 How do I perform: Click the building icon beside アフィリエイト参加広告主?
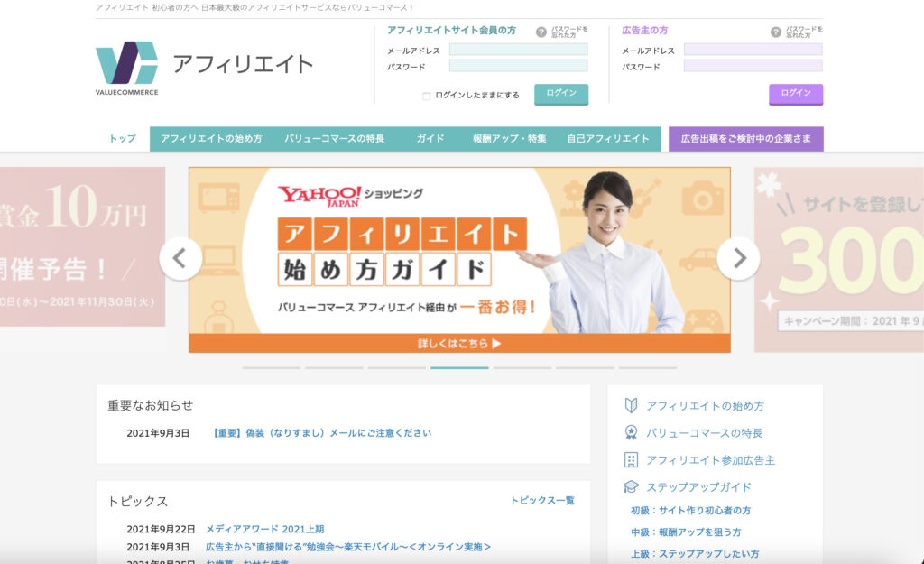631,459
